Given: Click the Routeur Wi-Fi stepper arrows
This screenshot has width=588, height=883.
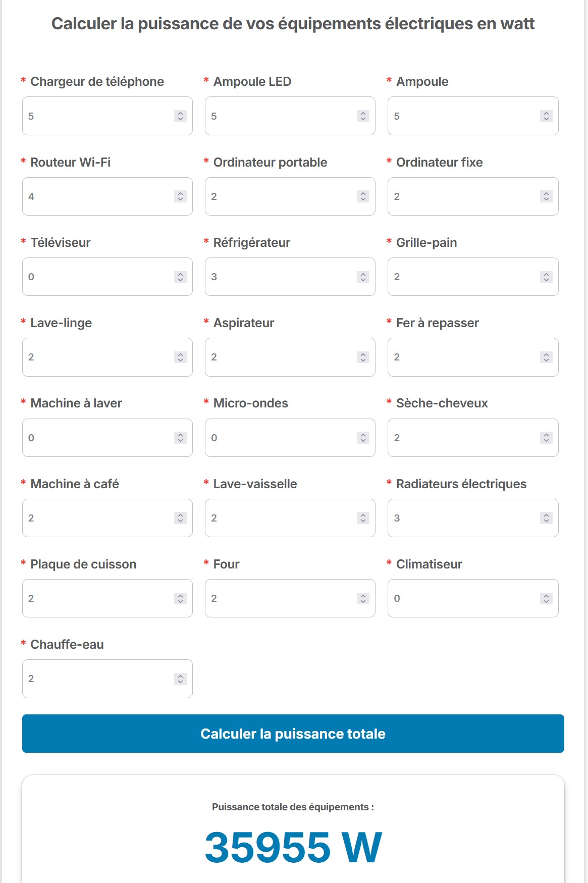Looking at the screenshot, I should pyautogui.click(x=180, y=196).
